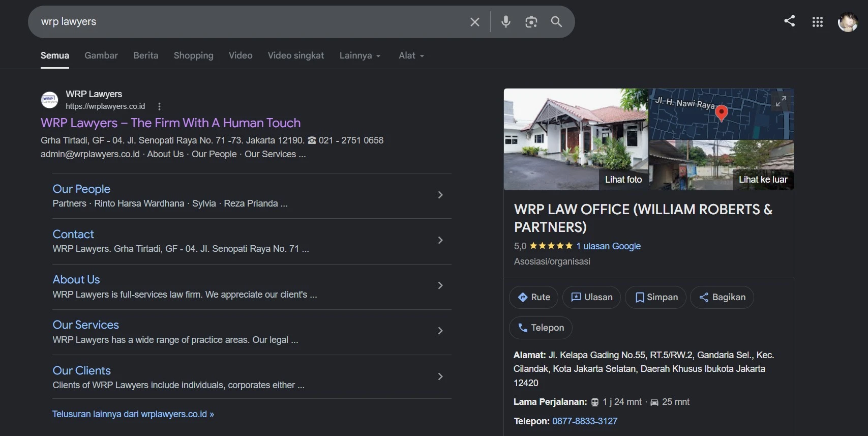The height and width of the screenshot is (436, 868).
Task: Expand Contact result chevron
Action: pos(440,240)
